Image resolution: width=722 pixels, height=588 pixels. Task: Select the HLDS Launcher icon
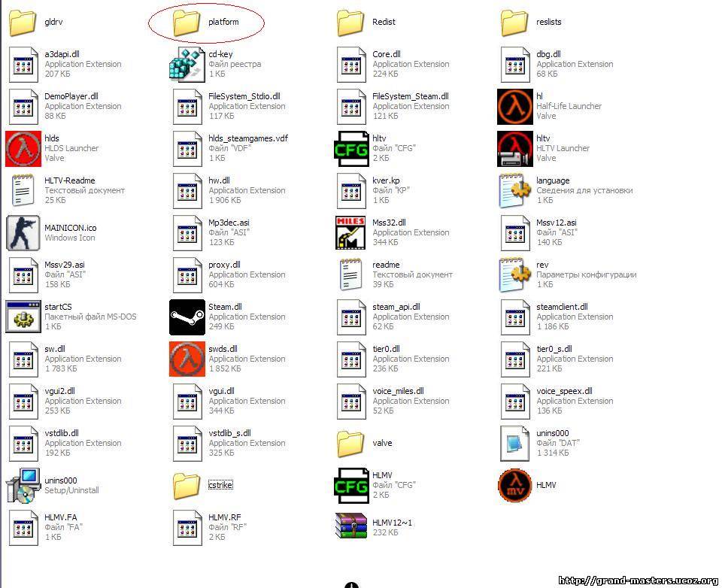click(x=23, y=148)
